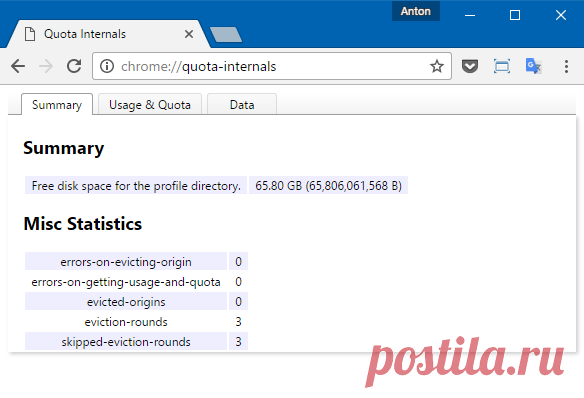
Task: Maximize the Chrome window
Action: pos(515,15)
